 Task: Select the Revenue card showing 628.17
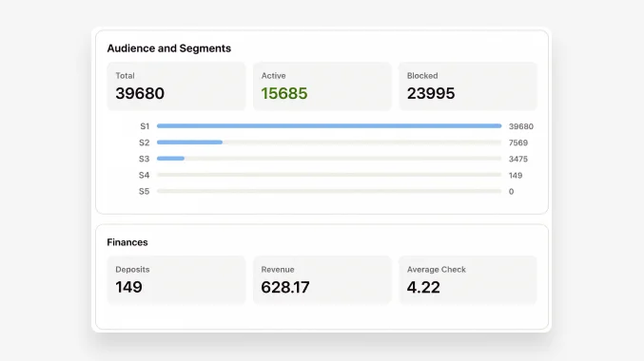(322, 280)
